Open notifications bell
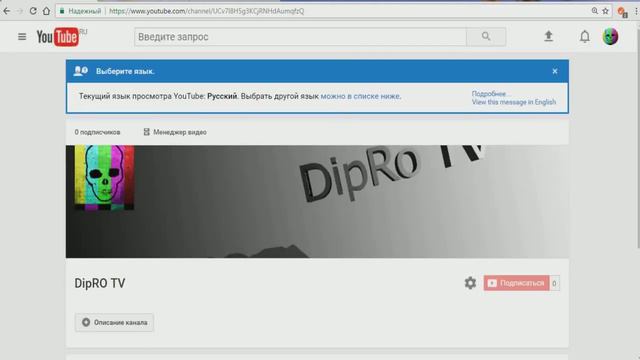 tap(585, 37)
